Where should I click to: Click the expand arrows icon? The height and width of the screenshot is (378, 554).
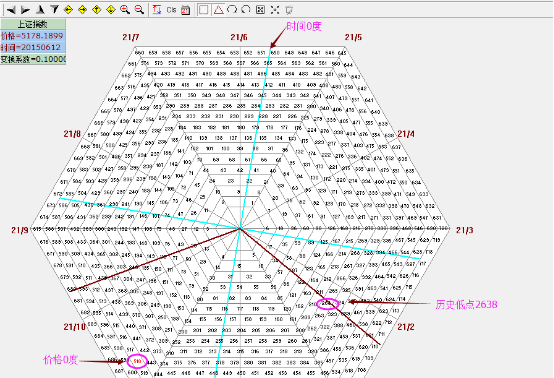click(275, 10)
